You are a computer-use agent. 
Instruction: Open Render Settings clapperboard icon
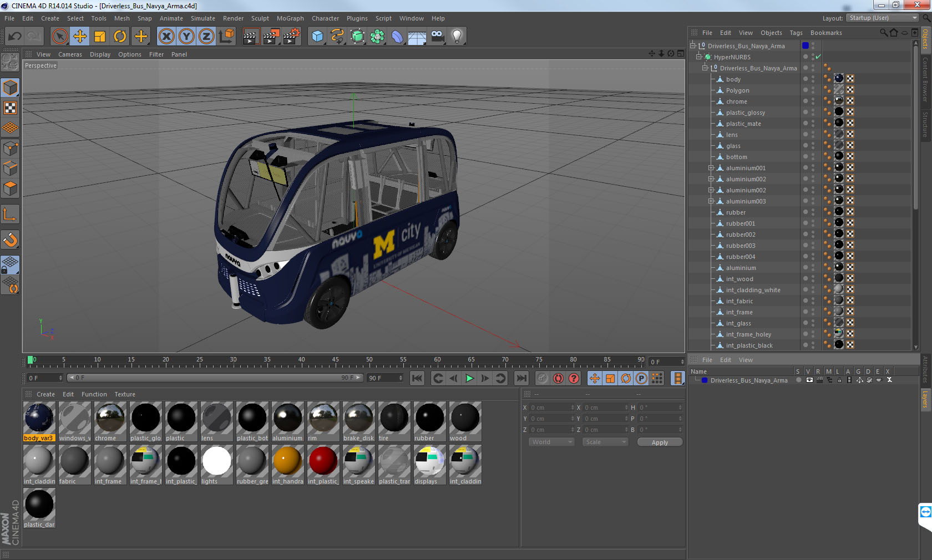(x=291, y=37)
